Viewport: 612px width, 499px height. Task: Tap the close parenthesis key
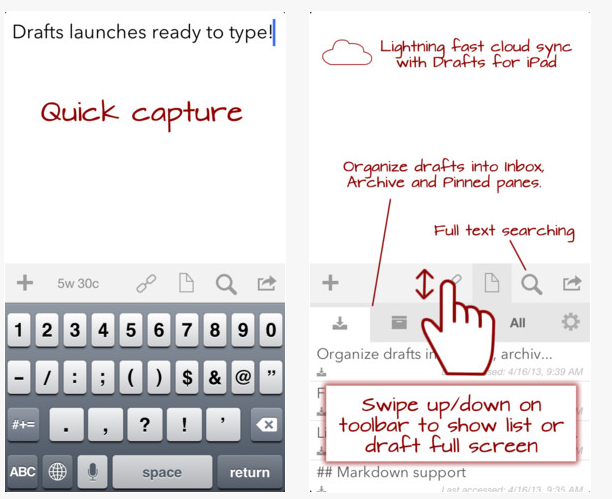coord(159,377)
